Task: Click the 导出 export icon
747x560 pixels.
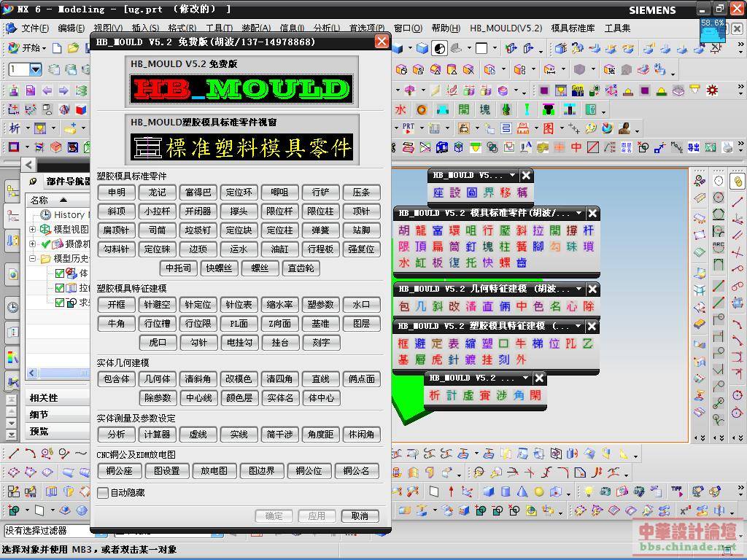Action: click(694, 147)
